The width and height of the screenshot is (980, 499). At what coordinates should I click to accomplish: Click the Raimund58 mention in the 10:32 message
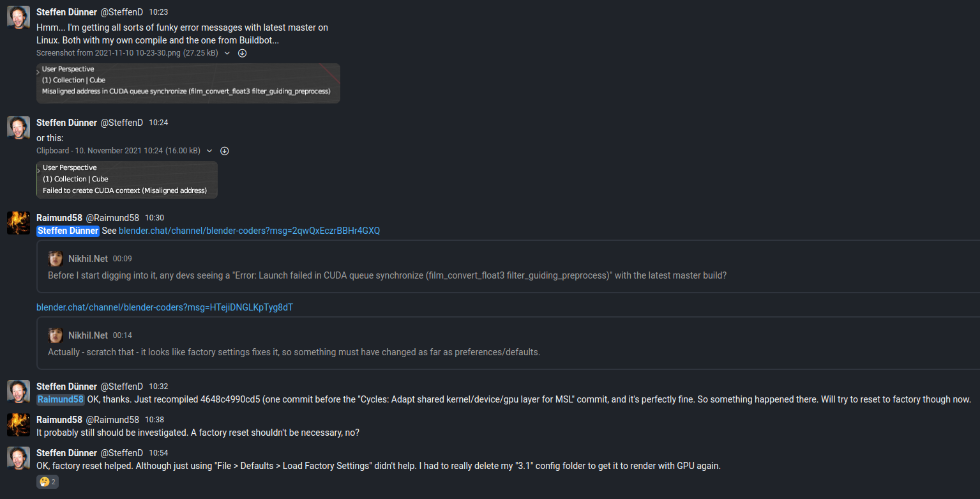[x=61, y=399]
